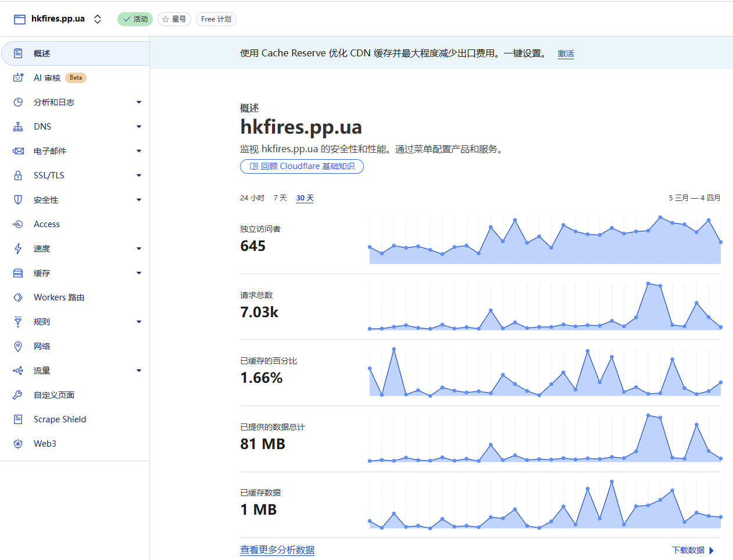Click the 自定义页面 wrench icon
733x560 pixels.
point(18,394)
